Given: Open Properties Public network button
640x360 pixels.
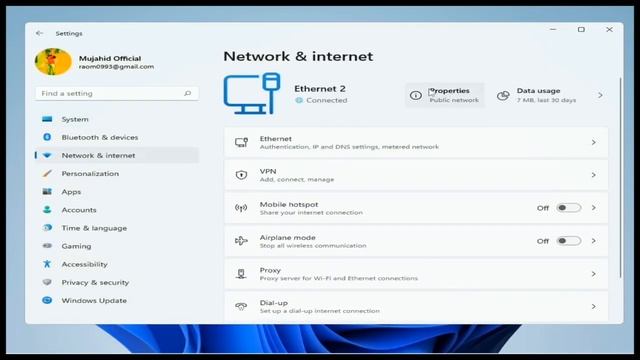Looking at the screenshot, I should [444, 95].
